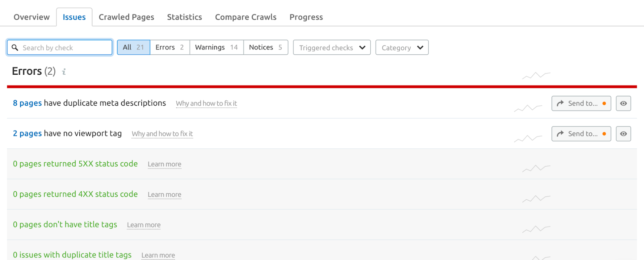Click the trend sparkline beside Errors heading
The image size is (644, 260).
click(x=535, y=75)
